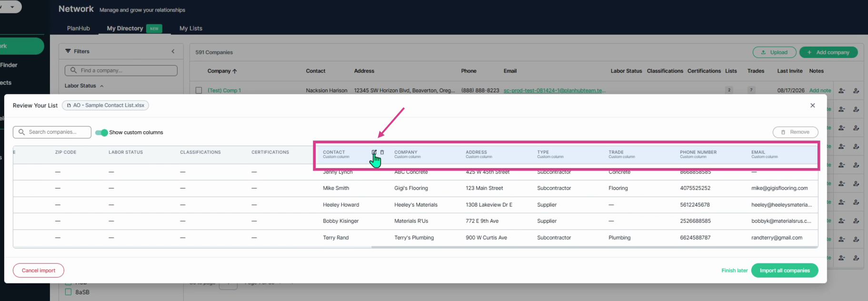
Task: Click the sc-prod-test email link
Action: [555, 90]
